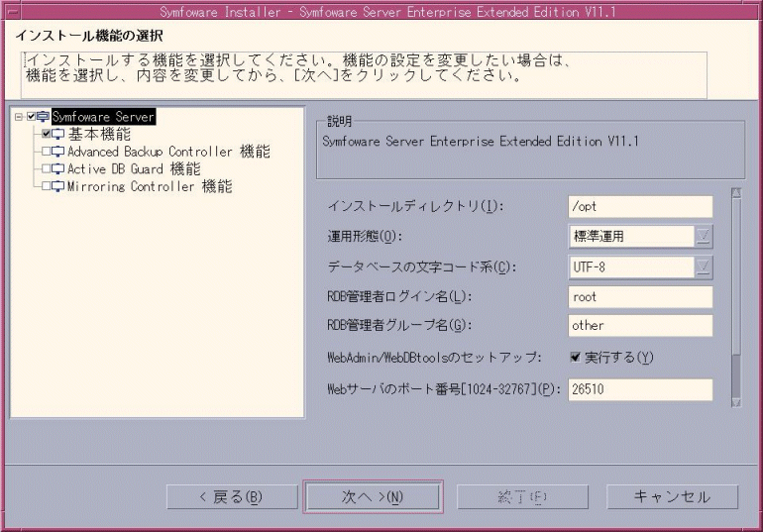Image resolution: width=763 pixels, height=532 pixels.
Task: Click the install directory /opt field
Action: pos(640,207)
